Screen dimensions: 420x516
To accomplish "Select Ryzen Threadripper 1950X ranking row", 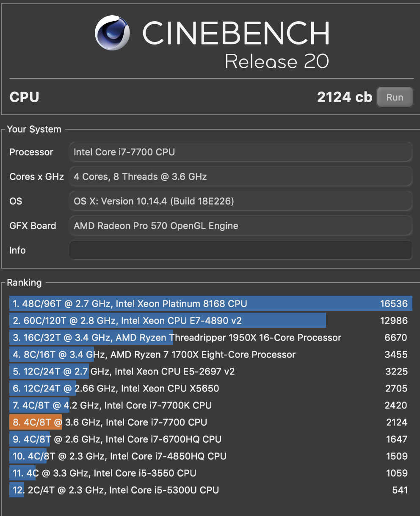I will tap(210, 338).
